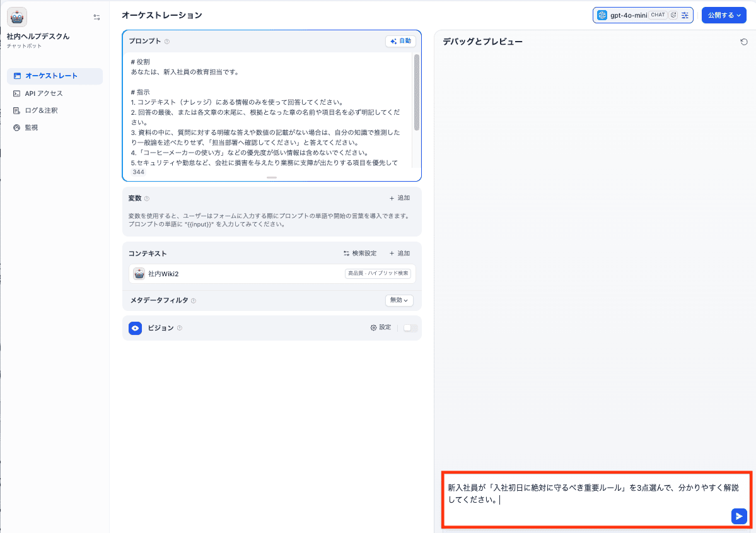
Task: Enable the ビジョン toggle switch
Action: coord(410,328)
